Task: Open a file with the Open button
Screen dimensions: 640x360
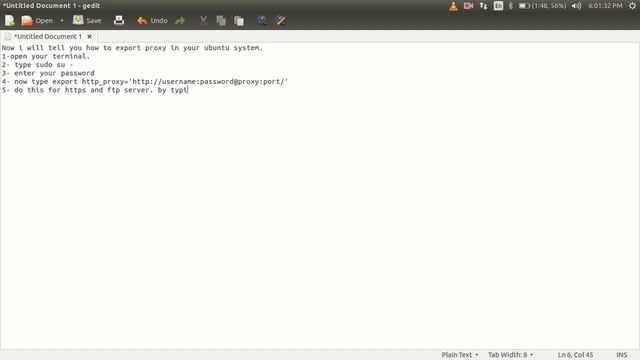Action: coord(37,20)
